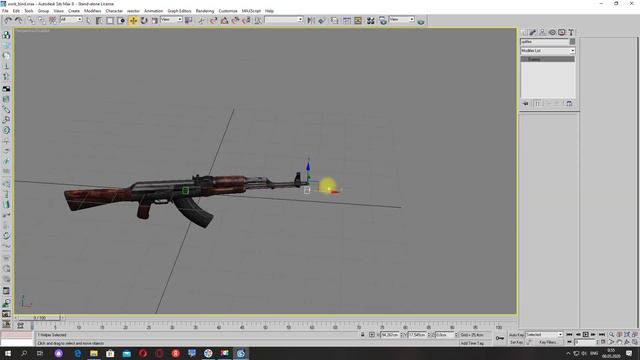
Task: Click the Set Key button
Action: [516, 342]
